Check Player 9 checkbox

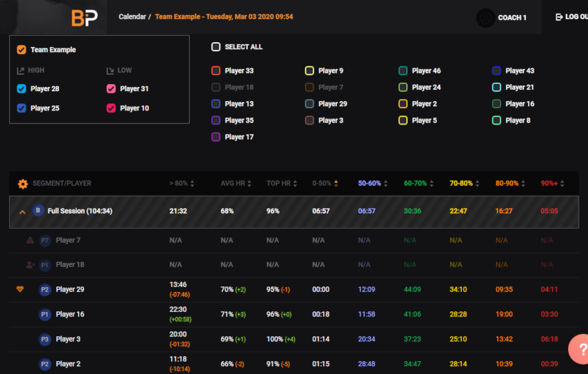point(309,71)
